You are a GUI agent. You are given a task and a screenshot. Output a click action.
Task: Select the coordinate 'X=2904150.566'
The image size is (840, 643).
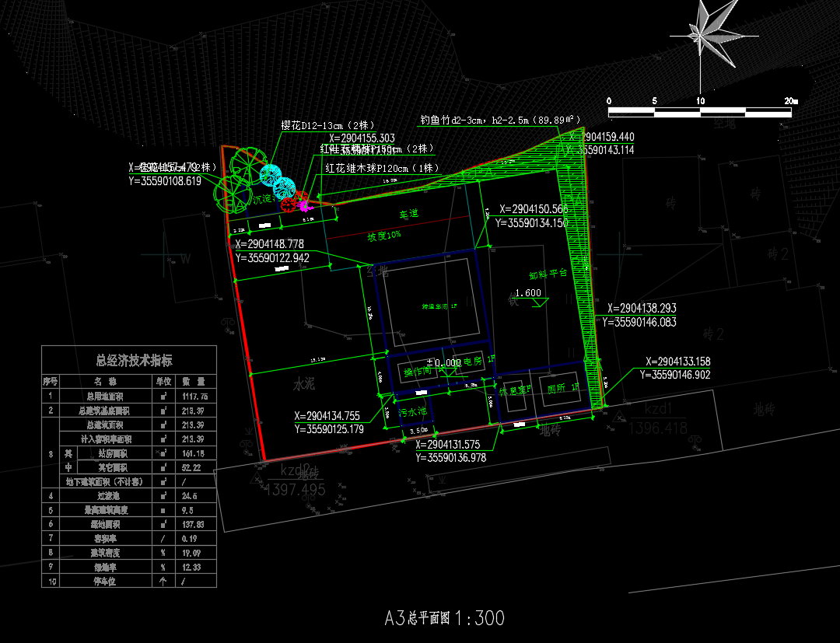click(534, 209)
